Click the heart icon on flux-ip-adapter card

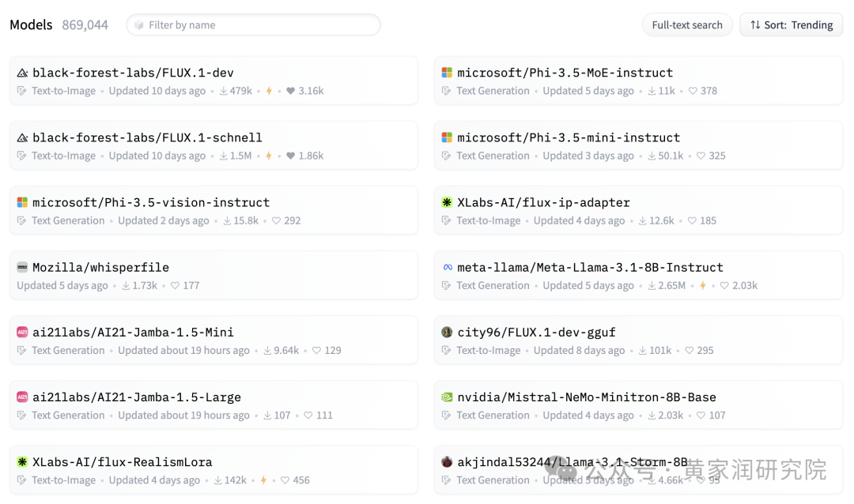tap(692, 220)
